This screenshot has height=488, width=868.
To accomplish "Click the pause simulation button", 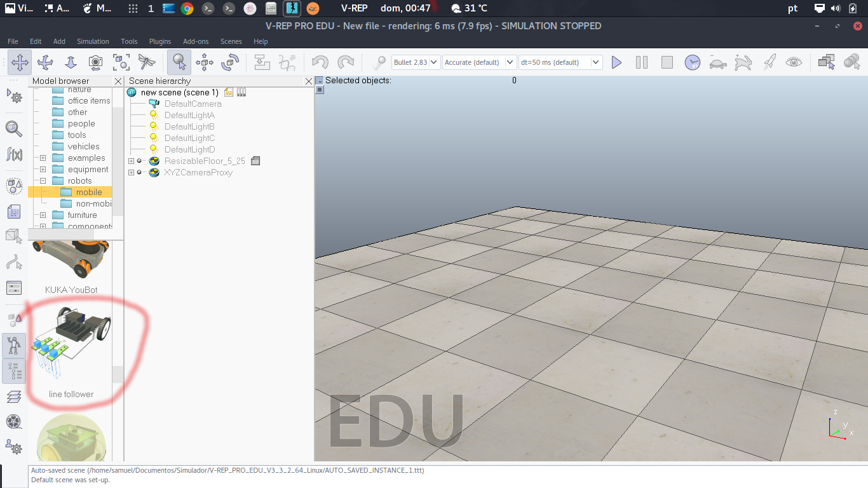I will [642, 62].
